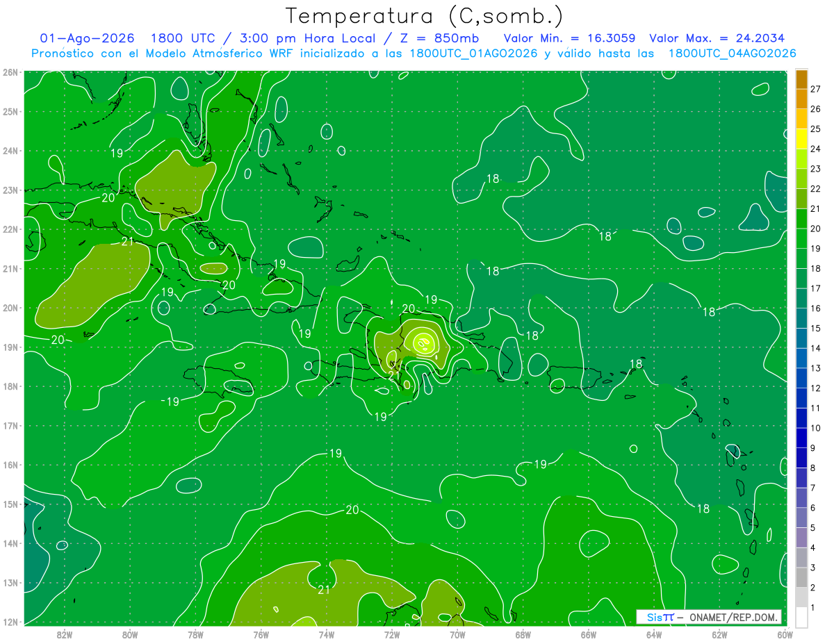Click the "Sisπ" logo text
This screenshot has height=644, width=834.
click(660, 617)
